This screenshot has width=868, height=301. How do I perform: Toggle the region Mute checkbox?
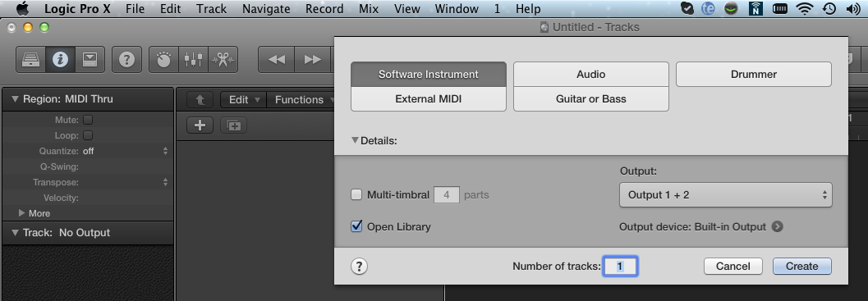[x=88, y=120]
